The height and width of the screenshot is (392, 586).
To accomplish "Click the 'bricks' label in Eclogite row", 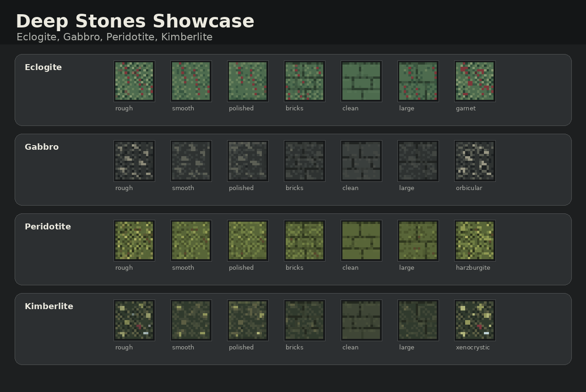I will pos(294,108).
